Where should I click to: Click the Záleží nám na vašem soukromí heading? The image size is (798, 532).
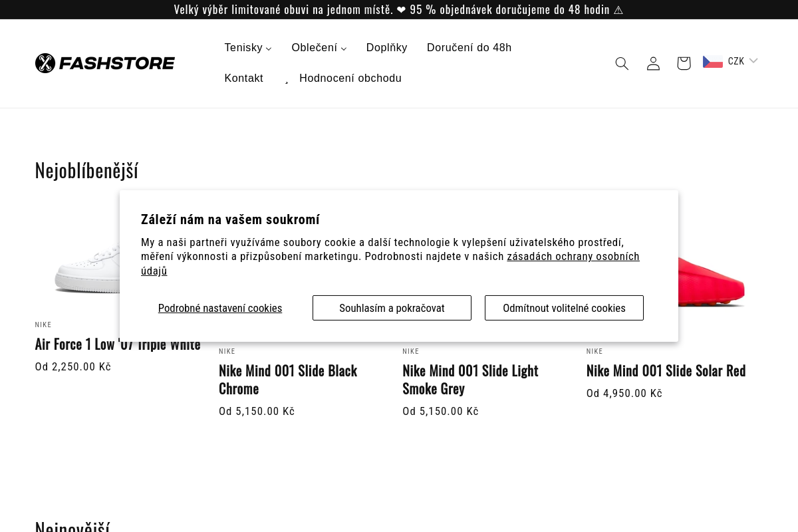[x=230, y=219]
